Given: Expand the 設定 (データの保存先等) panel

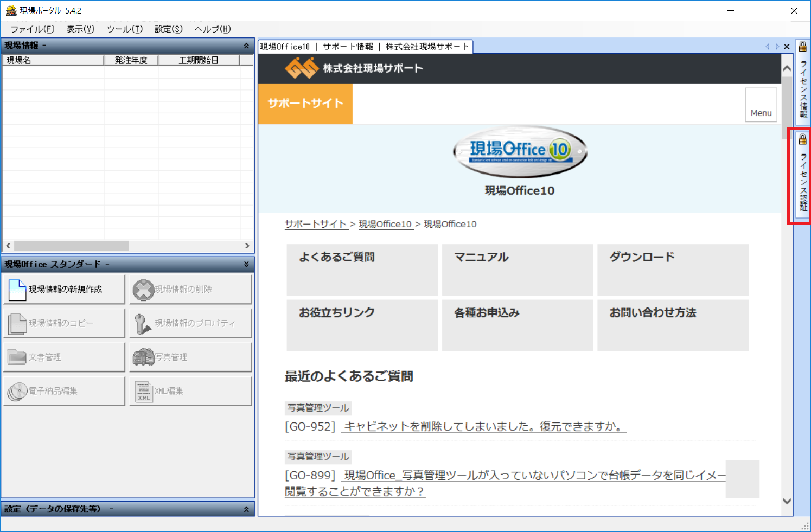Looking at the screenshot, I should (246, 509).
